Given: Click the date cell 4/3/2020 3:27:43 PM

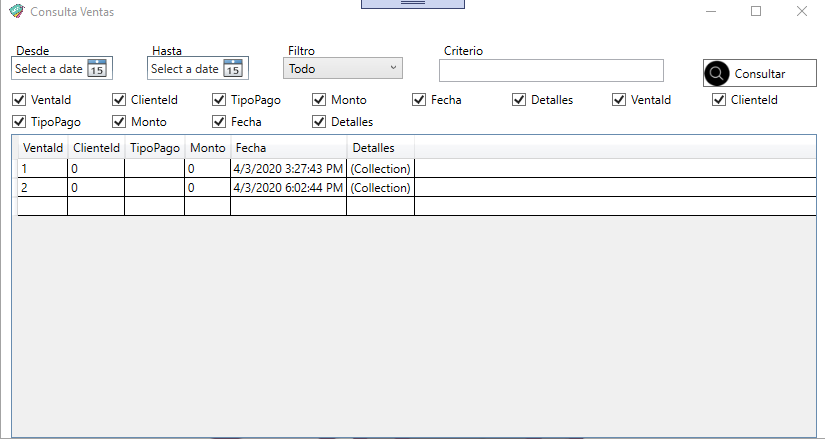Looking at the screenshot, I should (x=288, y=168).
